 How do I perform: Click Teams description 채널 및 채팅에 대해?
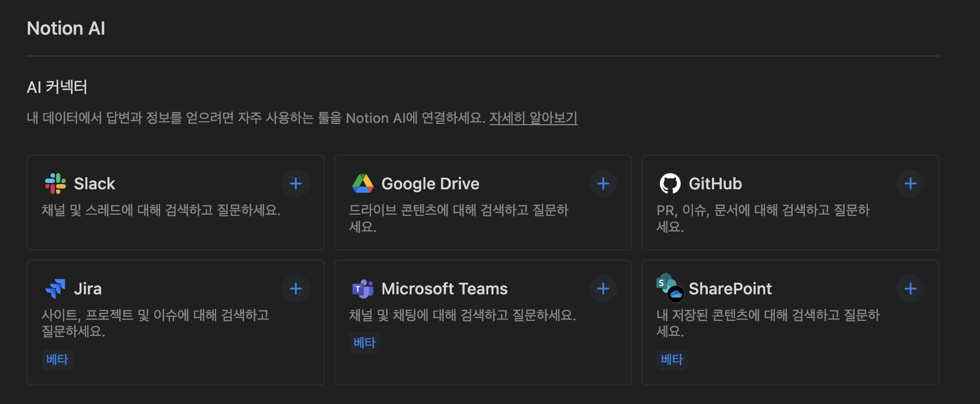[462, 315]
